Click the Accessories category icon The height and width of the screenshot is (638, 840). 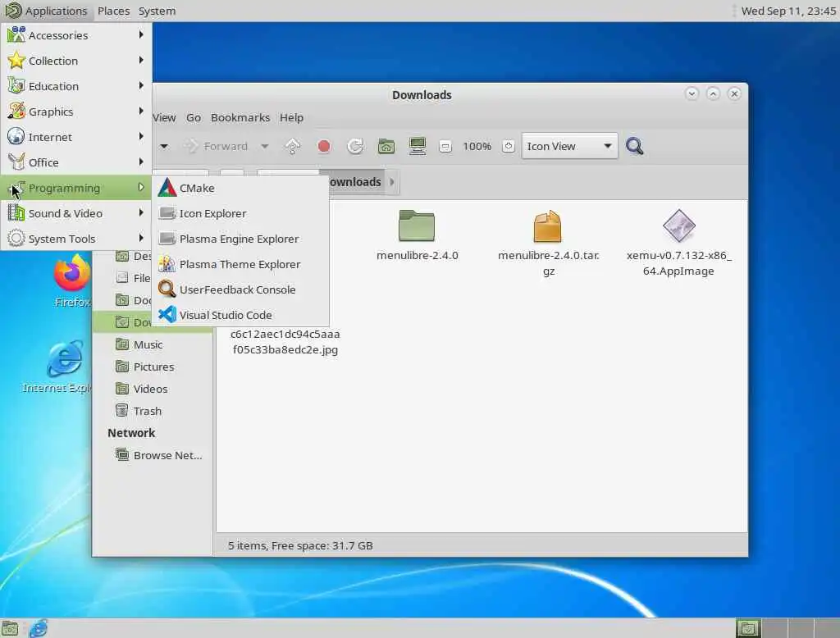click(16, 34)
